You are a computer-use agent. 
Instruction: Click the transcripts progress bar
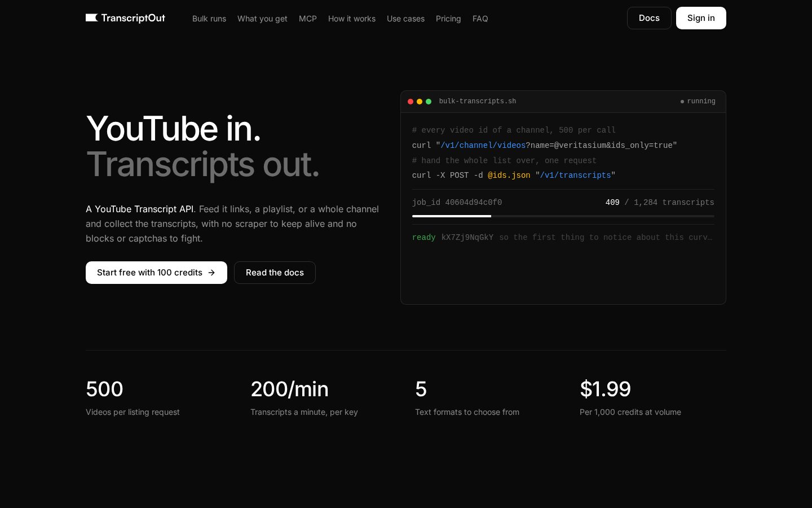click(x=563, y=216)
